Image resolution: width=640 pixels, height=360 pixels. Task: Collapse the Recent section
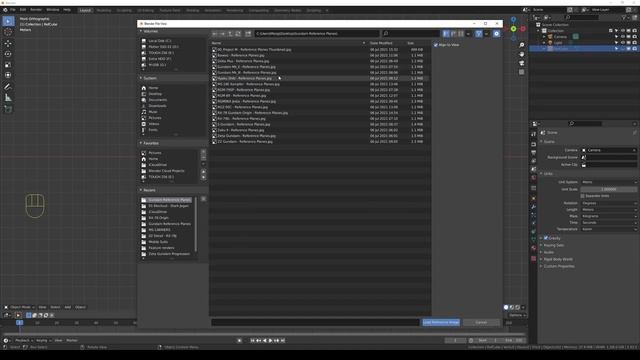point(141,190)
